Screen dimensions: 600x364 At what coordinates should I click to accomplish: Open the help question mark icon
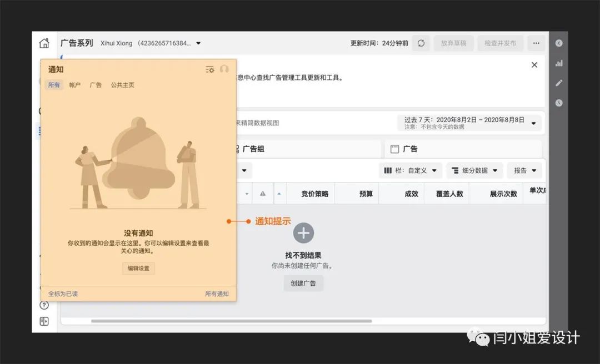(x=44, y=305)
